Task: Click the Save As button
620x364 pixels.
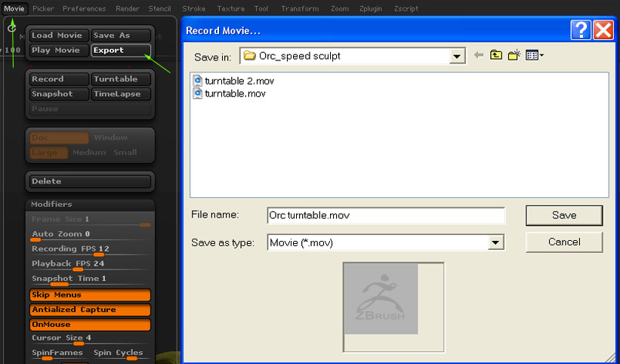Action: [x=121, y=35]
